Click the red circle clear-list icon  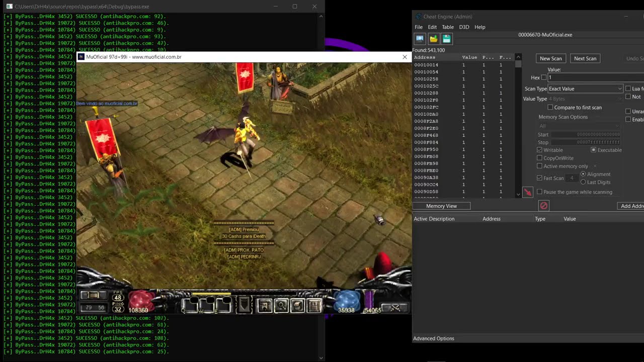click(x=543, y=206)
